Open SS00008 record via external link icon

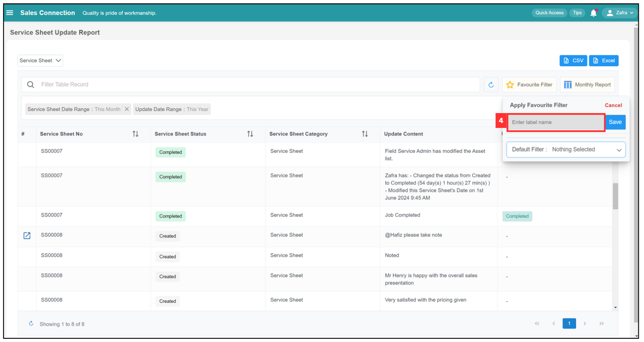(x=27, y=236)
